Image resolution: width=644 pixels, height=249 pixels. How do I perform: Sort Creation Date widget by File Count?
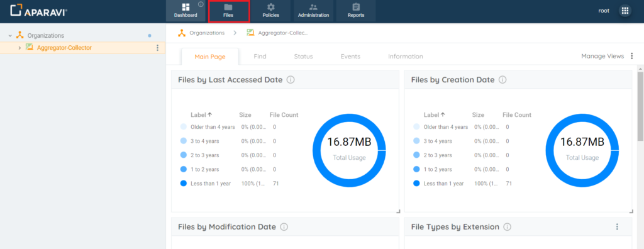(517, 115)
